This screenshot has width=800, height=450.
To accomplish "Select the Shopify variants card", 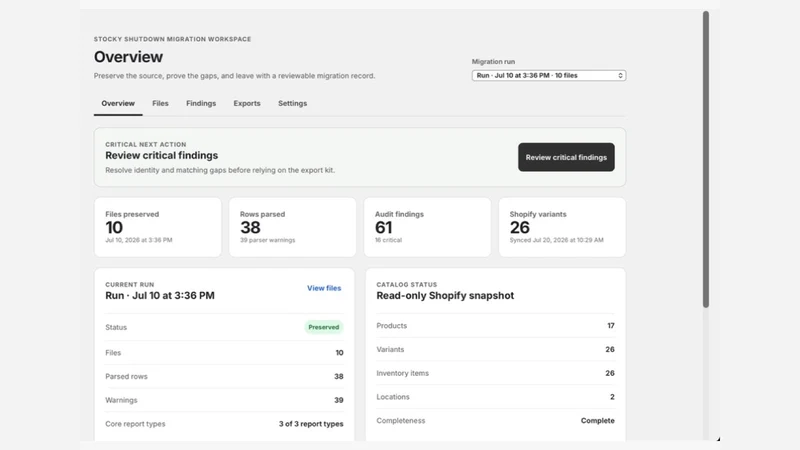I will (562, 227).
